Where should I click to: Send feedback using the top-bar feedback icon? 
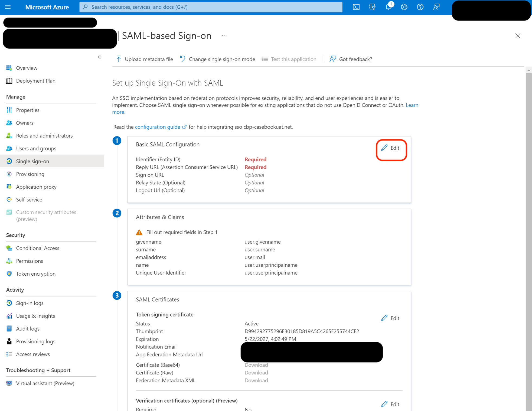(x=436, y=7)
